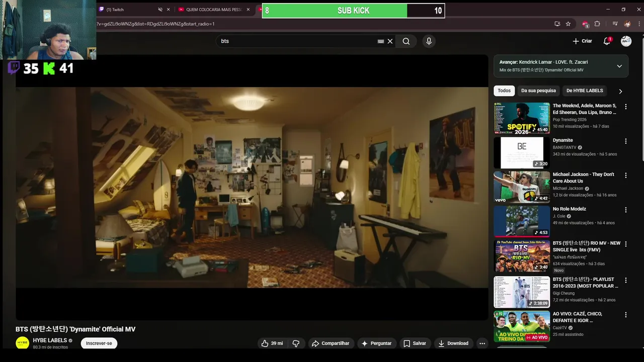Open options for The Weeknd, Adele video
The height and width of the screenshot is (362, 644).
point(626,107)
